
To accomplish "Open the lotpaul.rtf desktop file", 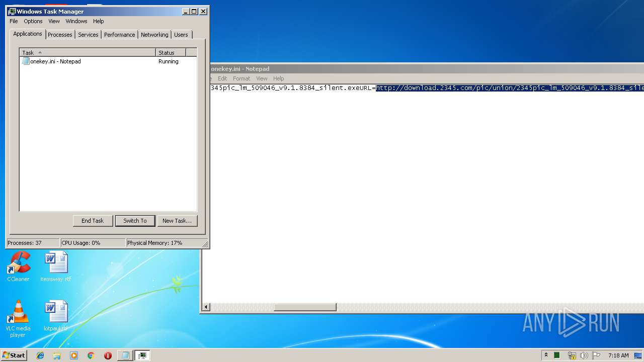I will pos(56,316).
